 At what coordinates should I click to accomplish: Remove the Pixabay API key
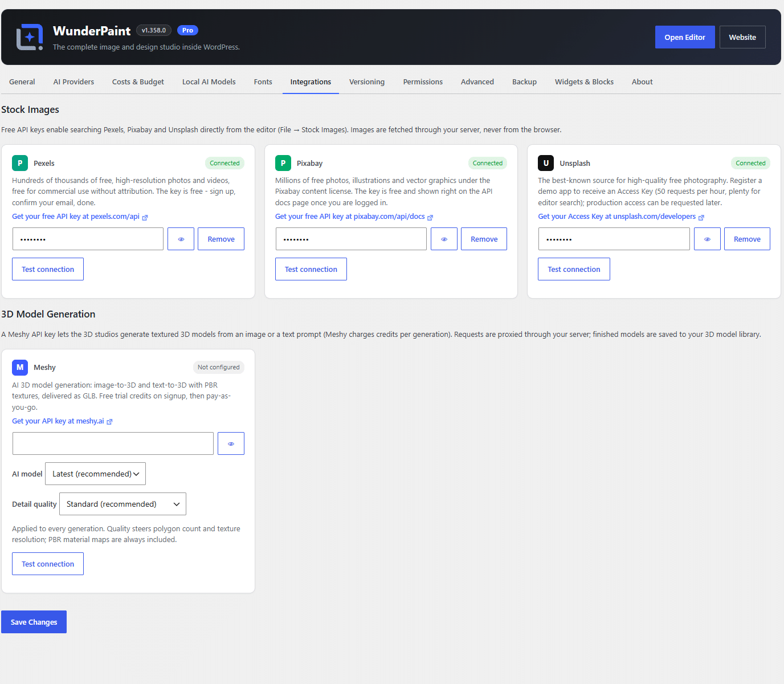[x=484, y=239]
